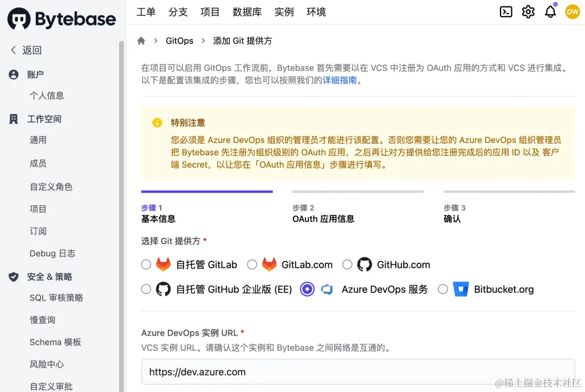Open the 实例 top menu
The width and height of the screenshot is (585, 392).
(x=284, y=12)
